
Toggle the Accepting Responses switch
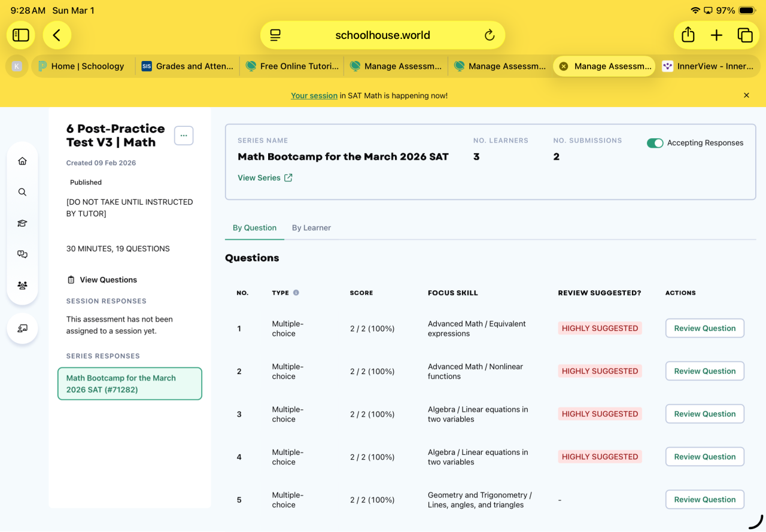655,143
